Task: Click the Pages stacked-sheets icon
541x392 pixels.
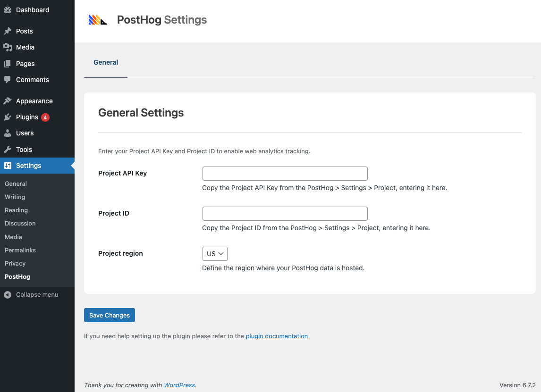Action: point(8,64)
